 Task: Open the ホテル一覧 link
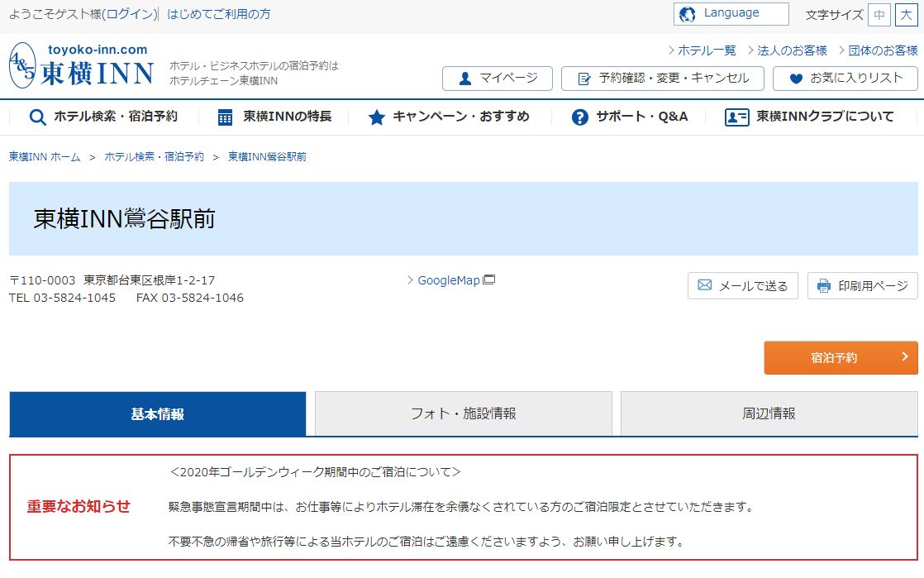point(707,50)
